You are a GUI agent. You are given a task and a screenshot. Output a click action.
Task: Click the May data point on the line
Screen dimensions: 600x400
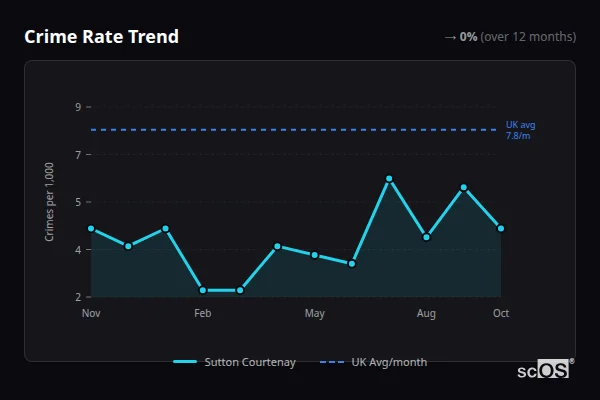315,255
